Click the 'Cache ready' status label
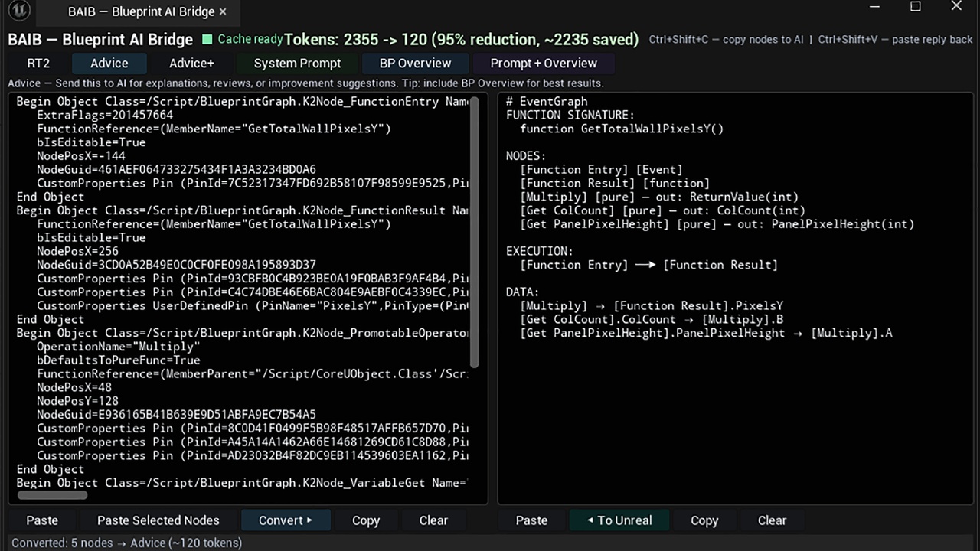This screenshot has width=980, height=551. click(250, 39)
